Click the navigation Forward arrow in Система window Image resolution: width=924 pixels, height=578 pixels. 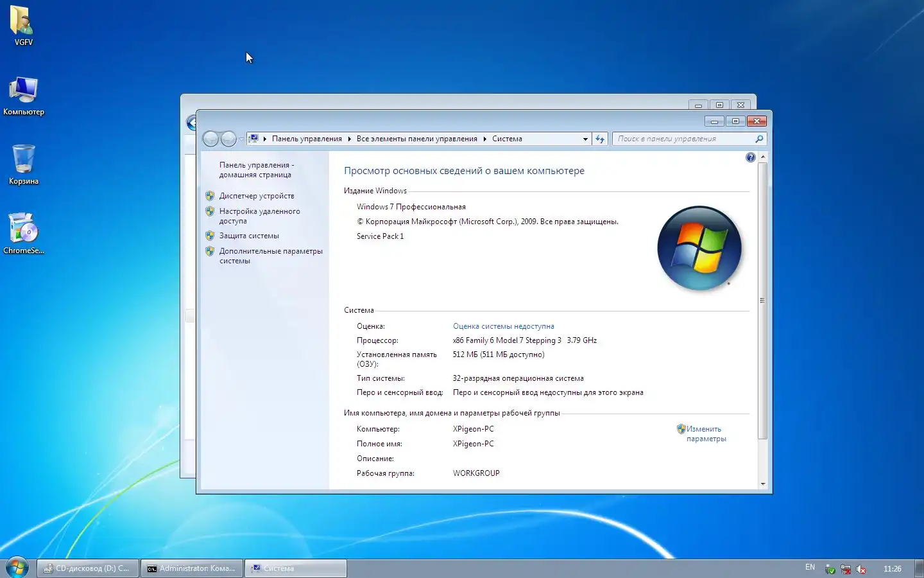point(228,139)
